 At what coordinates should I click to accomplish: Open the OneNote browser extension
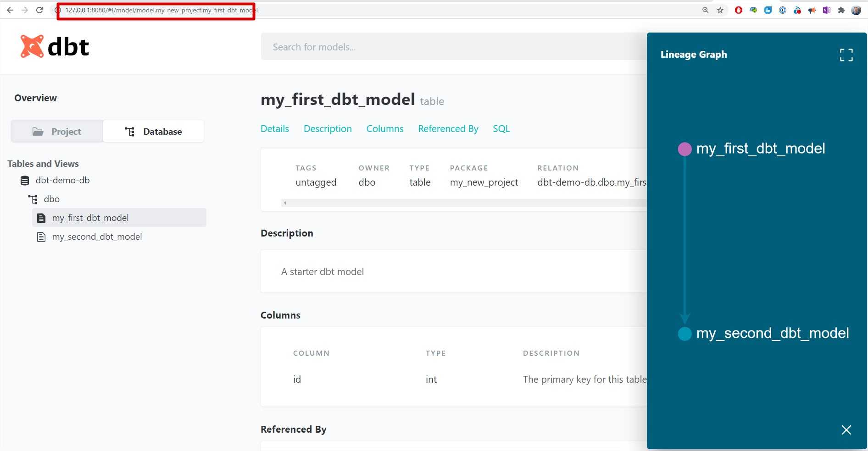coord(826,10)
